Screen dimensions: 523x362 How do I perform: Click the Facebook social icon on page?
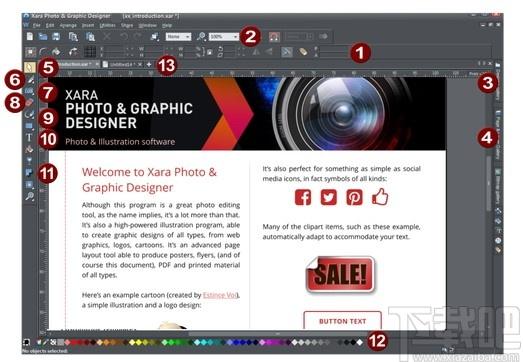pos(303,197)
